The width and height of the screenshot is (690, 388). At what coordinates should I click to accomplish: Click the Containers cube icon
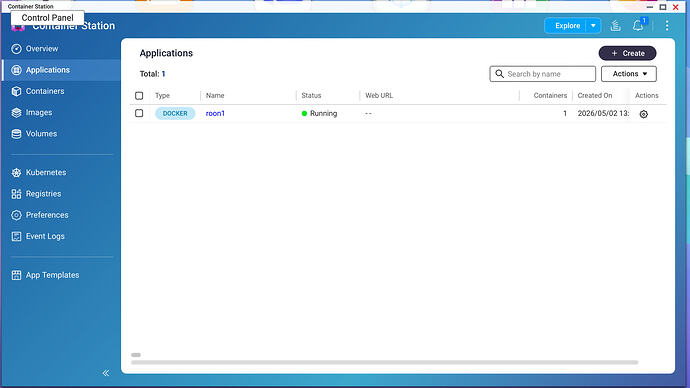click(16, 91)
